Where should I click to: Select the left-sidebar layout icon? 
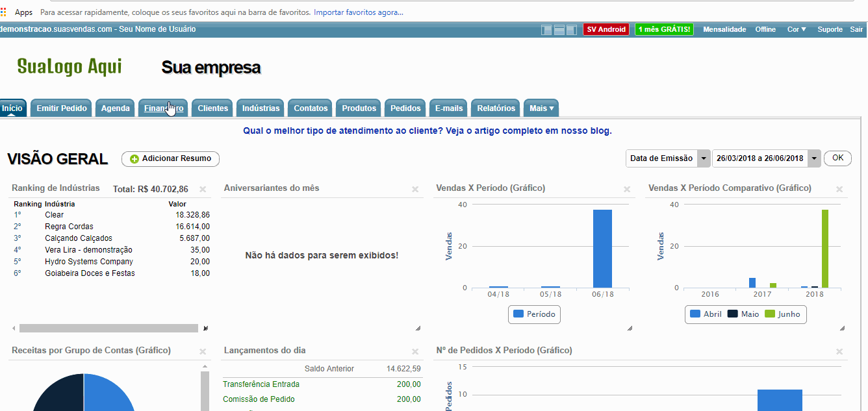tap(547, 30)
